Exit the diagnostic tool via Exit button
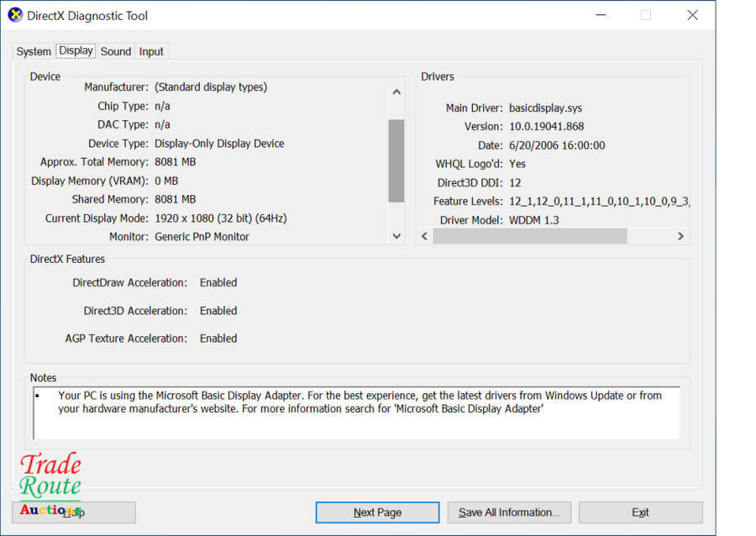 (640, 512)
